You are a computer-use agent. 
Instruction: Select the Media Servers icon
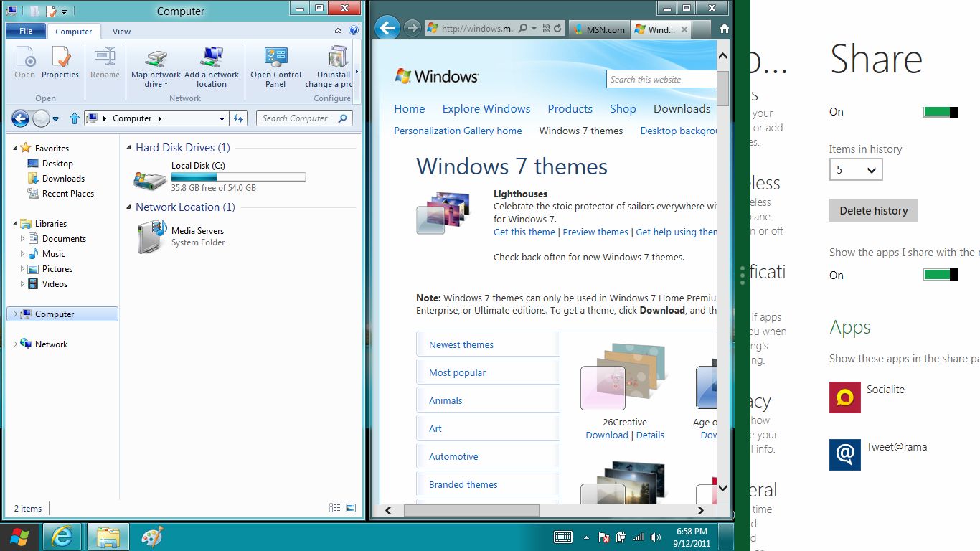pos(151,237)
